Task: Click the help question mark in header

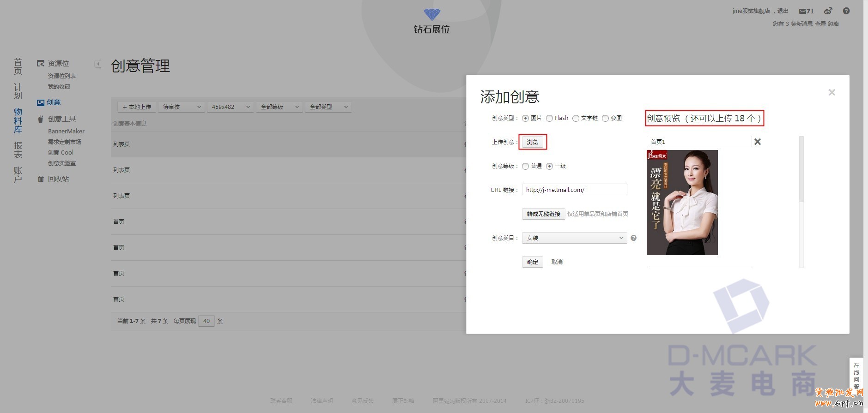Action: pos(846,11)
